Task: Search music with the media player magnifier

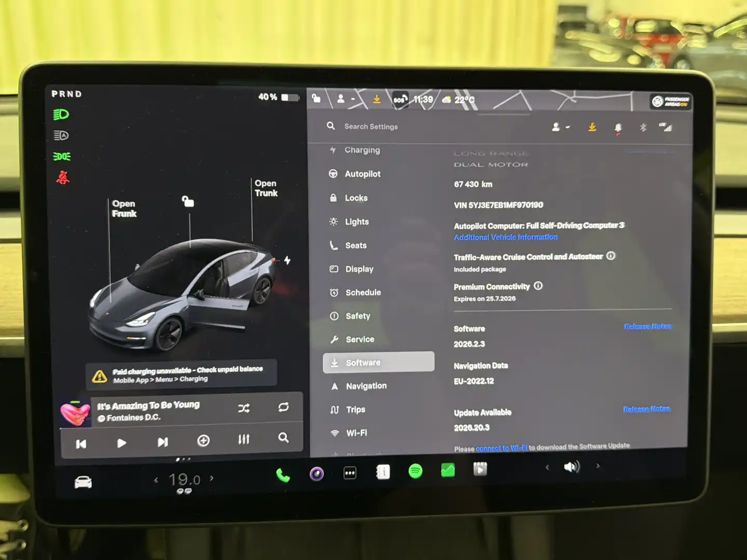Action: 283,438
